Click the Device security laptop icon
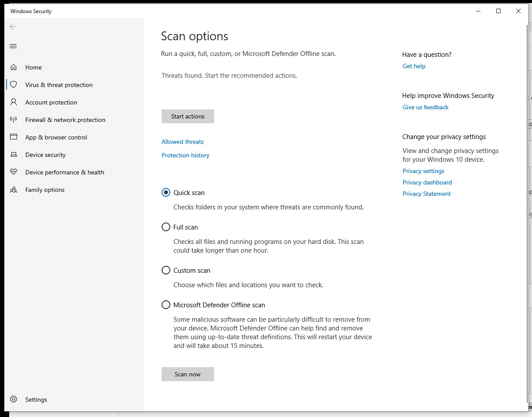The height and width of the screenshot is (417, 532). (x=14, y=154)
